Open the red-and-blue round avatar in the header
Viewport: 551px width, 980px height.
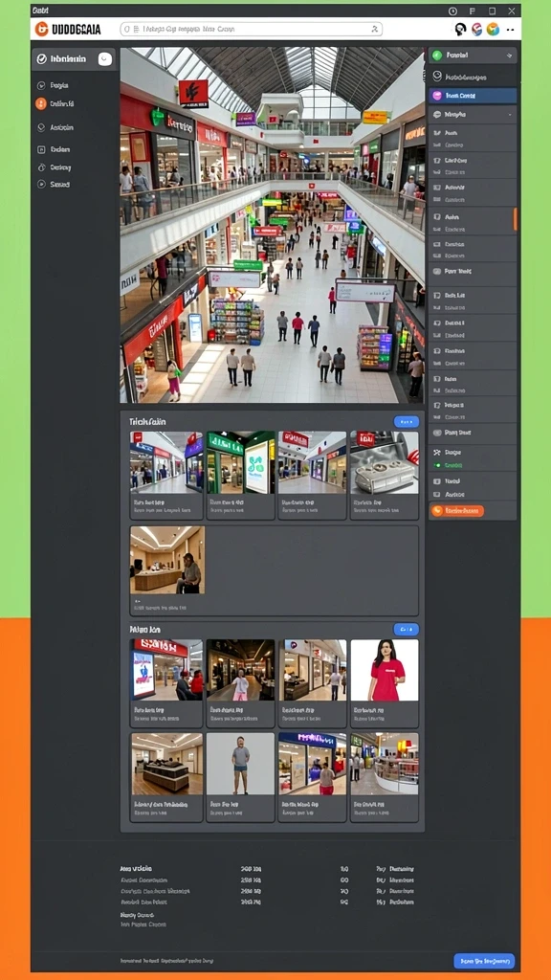click(476, 29)
